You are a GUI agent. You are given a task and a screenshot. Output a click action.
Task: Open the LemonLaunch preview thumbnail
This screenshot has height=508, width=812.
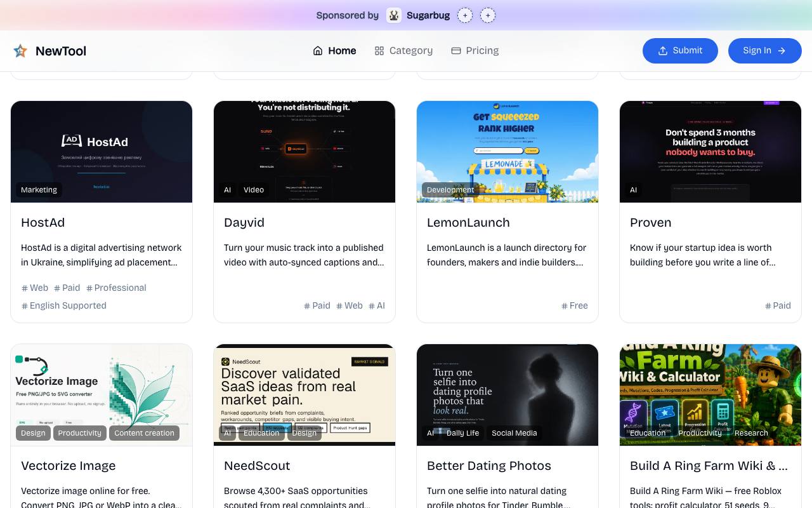tap(507, 152)
